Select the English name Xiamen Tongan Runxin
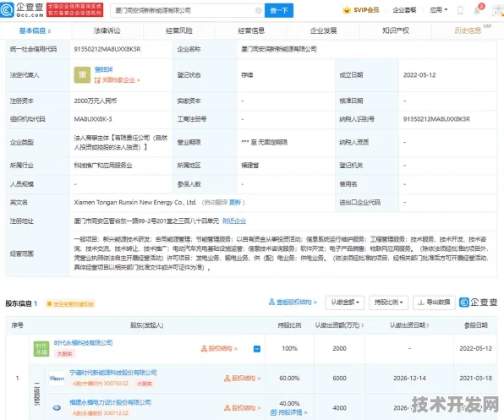The height and width of the screenshot is (420, 504). tap(135, 202)
